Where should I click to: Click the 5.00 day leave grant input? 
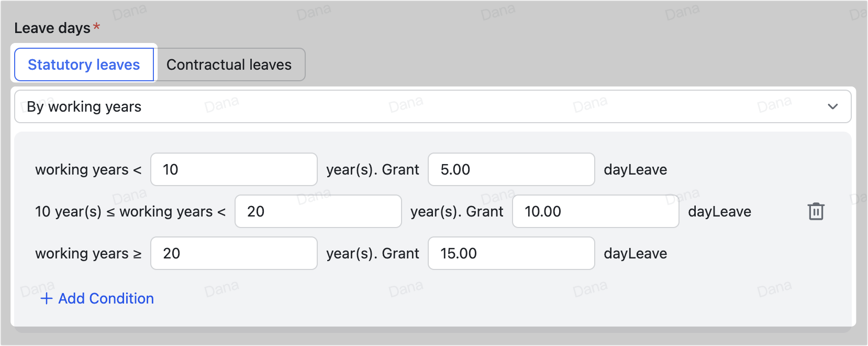(x=511, y=169)
